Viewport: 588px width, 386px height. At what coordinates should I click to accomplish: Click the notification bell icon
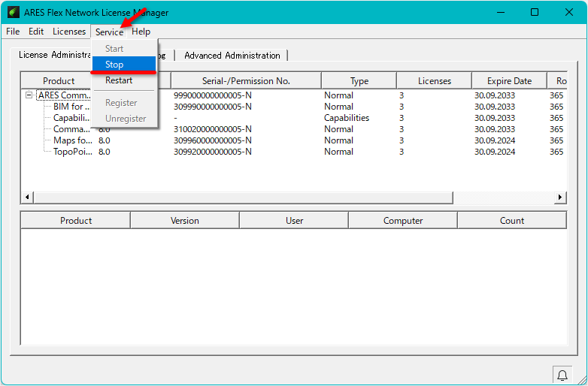(562, 375)
